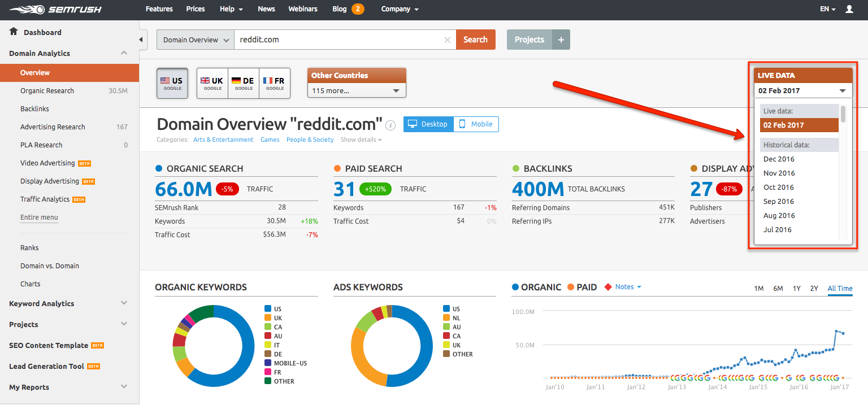Expand the Projects sidebar section
868x405 pixels.
pos(124,324)
